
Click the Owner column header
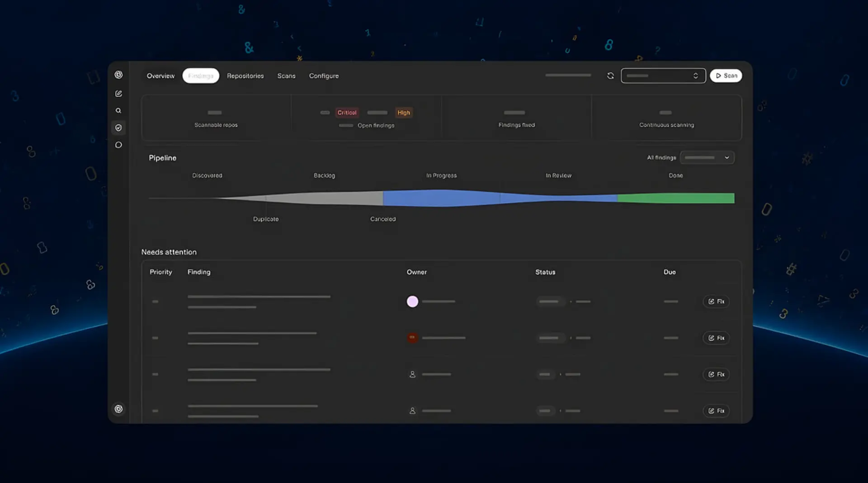417,272
